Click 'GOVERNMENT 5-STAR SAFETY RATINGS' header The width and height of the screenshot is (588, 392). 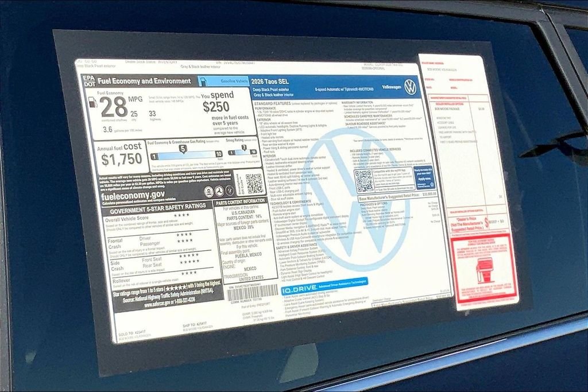pyautogui.click(x=158, y=208)
